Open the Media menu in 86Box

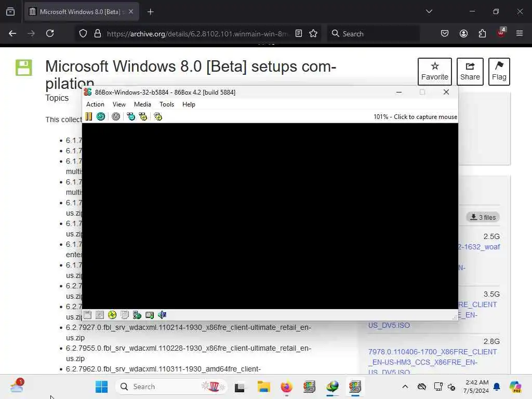click(142, 104)
